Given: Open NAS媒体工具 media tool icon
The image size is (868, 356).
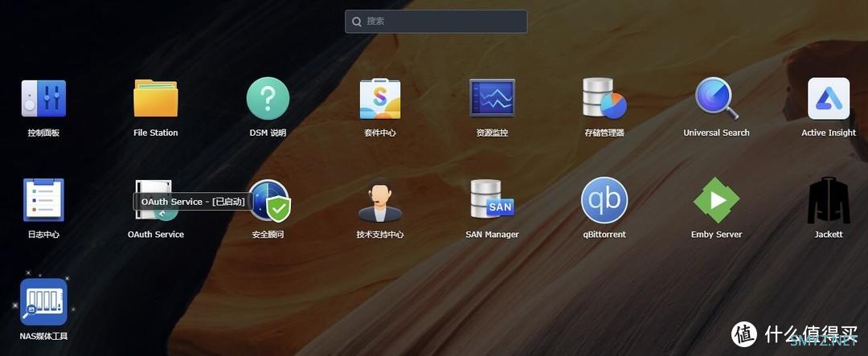Looking at the screenshot, I should tap(43, 301).
